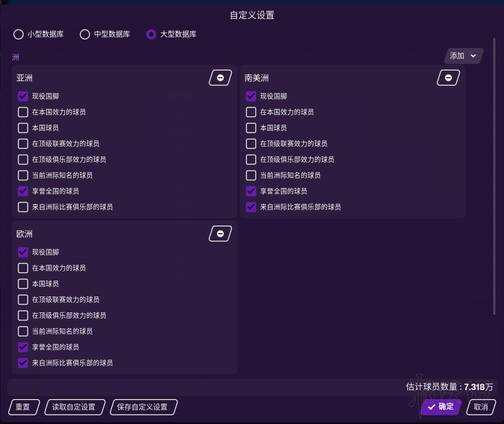The width and height of the screenshot is (504, 424).
Task: Select the 小型数据库 option
Action: 18,34
